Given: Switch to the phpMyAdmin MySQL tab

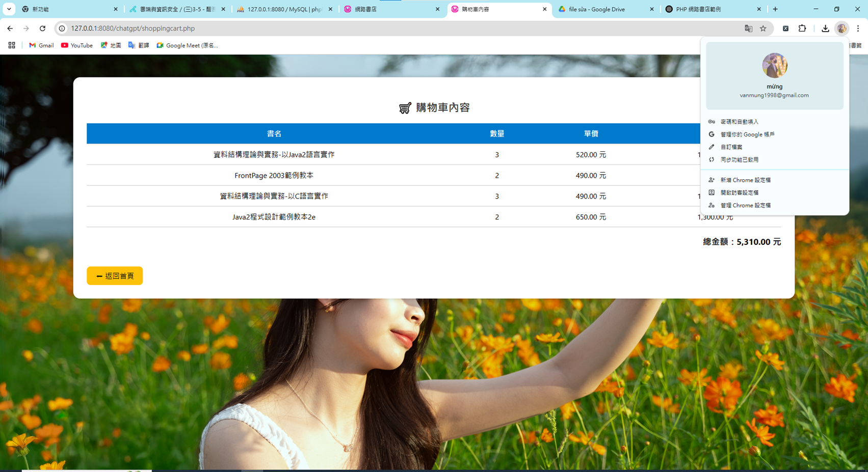Looking at the screenshot, I should tap(284, 9).
